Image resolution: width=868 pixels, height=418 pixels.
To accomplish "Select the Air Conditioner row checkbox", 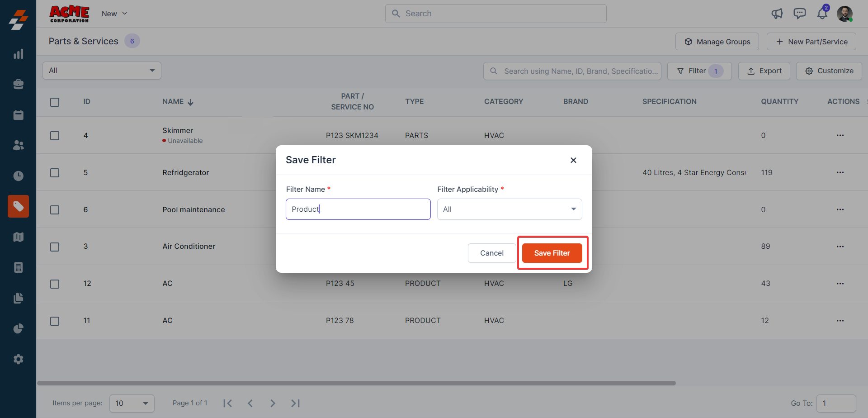I will coord(55,247).
